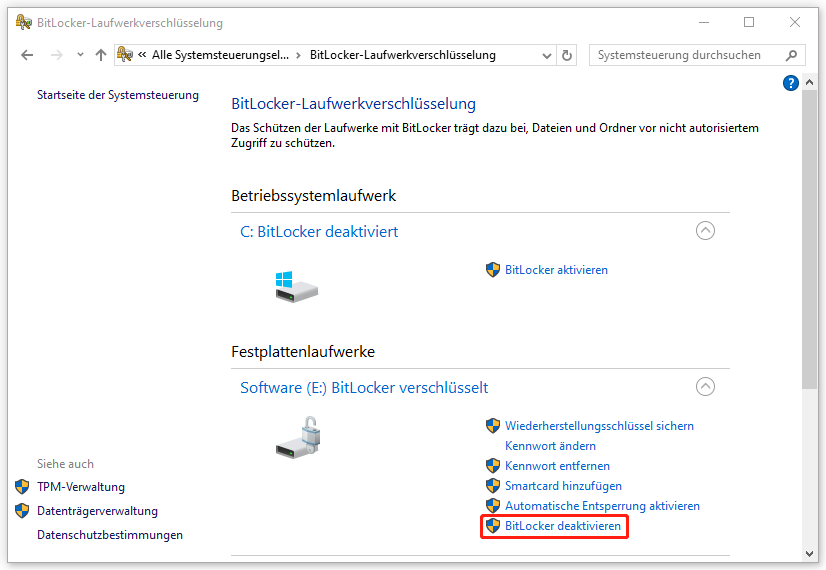
Task: Close the BitLocker window
Action: click(x=794, y=22)
